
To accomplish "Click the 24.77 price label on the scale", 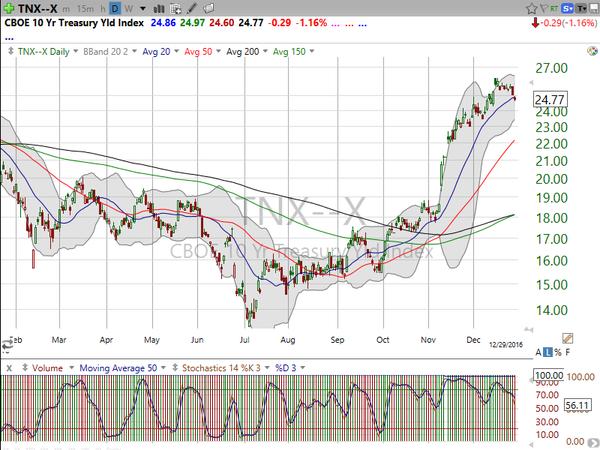I will coord(550,100).
